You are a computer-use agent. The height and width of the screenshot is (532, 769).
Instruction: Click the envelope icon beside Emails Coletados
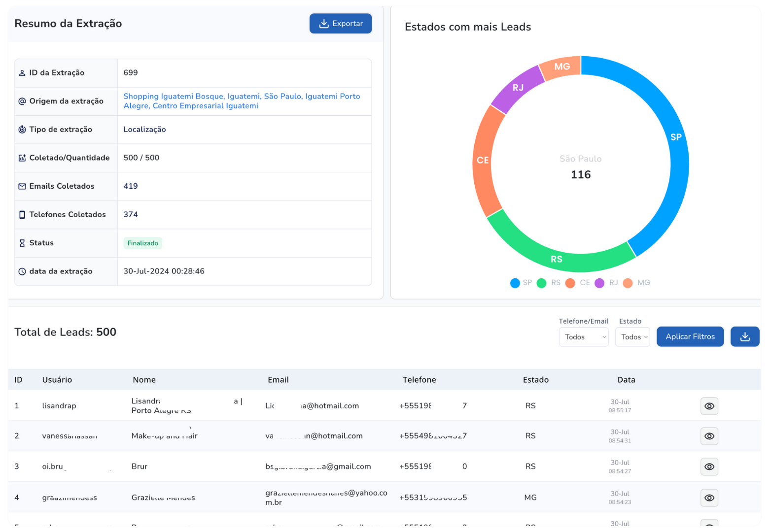coord(22,186)
